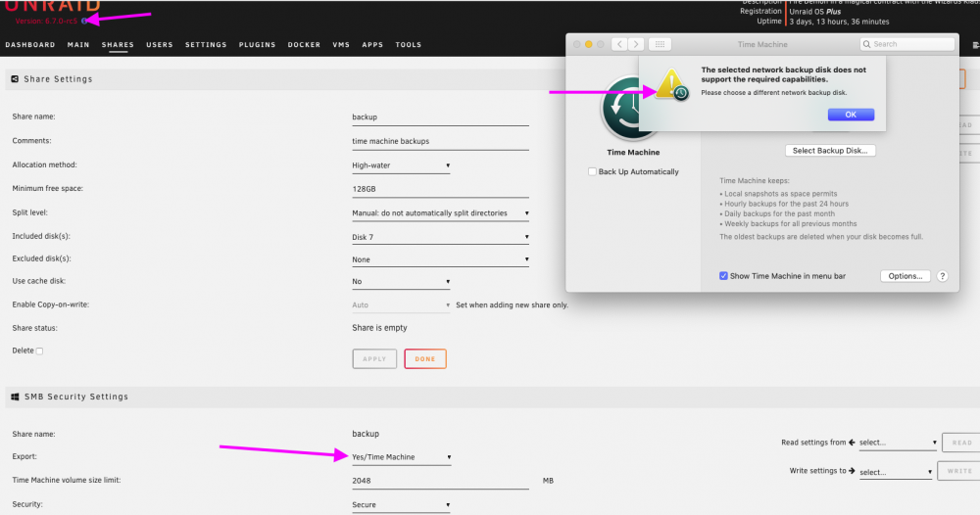Click the Time Machine help question mark button

(943, 276)
